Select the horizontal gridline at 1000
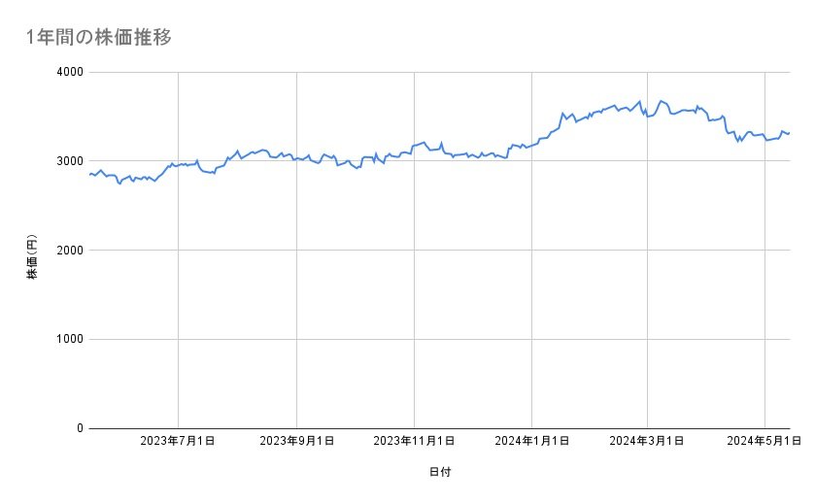Viewport: 815px width, 504px height. click(437, 339)
